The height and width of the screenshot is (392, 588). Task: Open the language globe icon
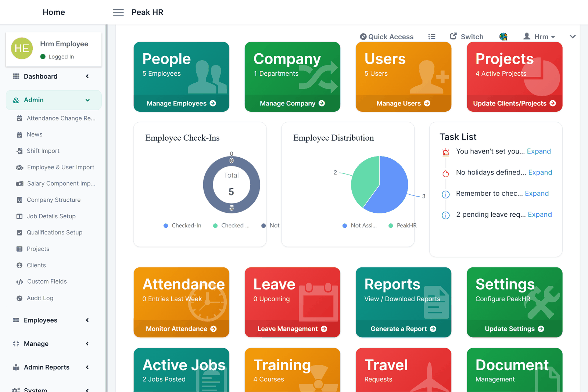503,36
